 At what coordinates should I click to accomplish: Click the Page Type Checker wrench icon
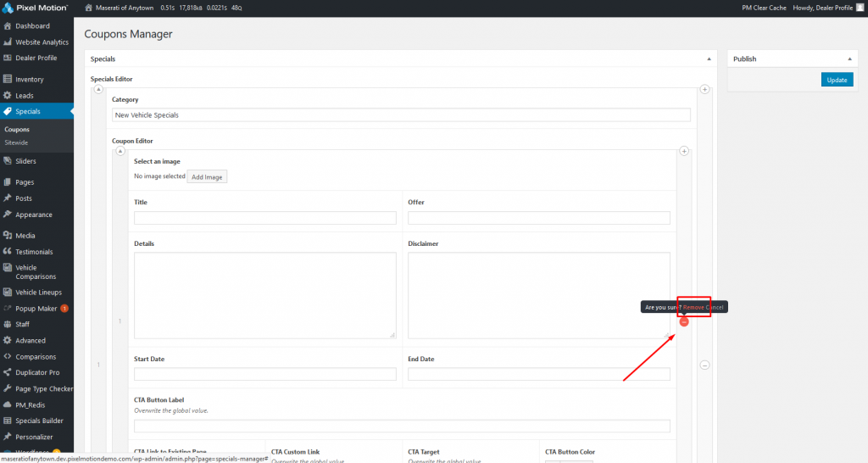click(7, 388)
